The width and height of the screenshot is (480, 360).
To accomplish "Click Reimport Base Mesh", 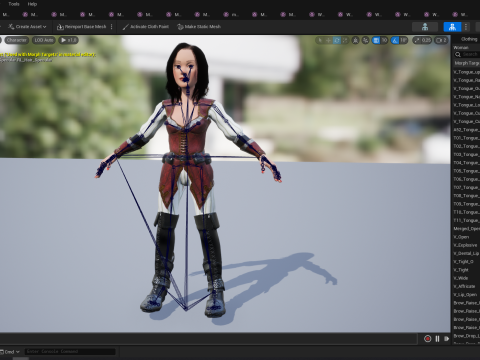I will point(82,27).
